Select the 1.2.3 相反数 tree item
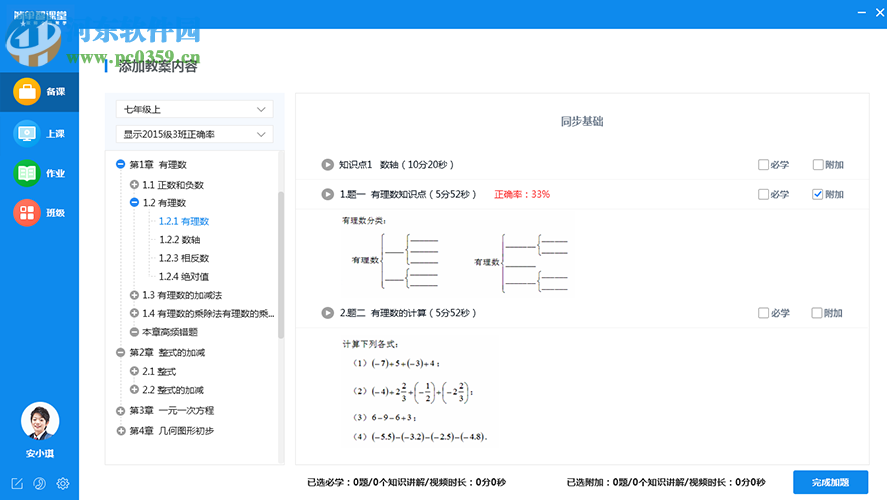 click(184, 258)
